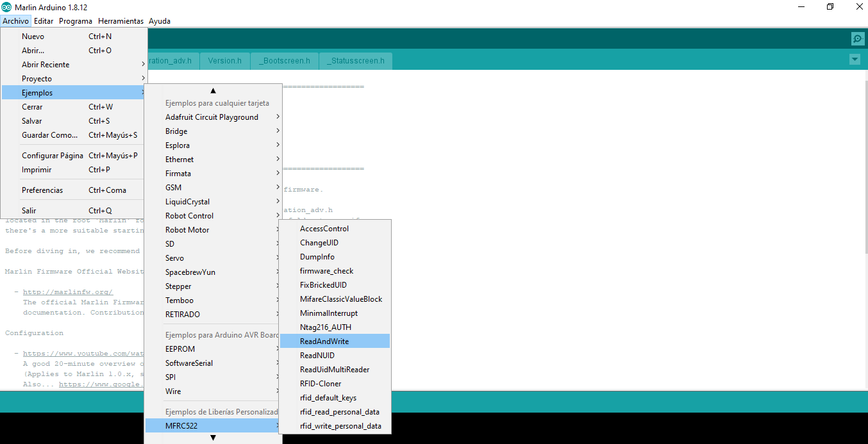This screenshot has height=444, width=868.
Task: Expand Servo examples submenu
Action: pos(213,258)
